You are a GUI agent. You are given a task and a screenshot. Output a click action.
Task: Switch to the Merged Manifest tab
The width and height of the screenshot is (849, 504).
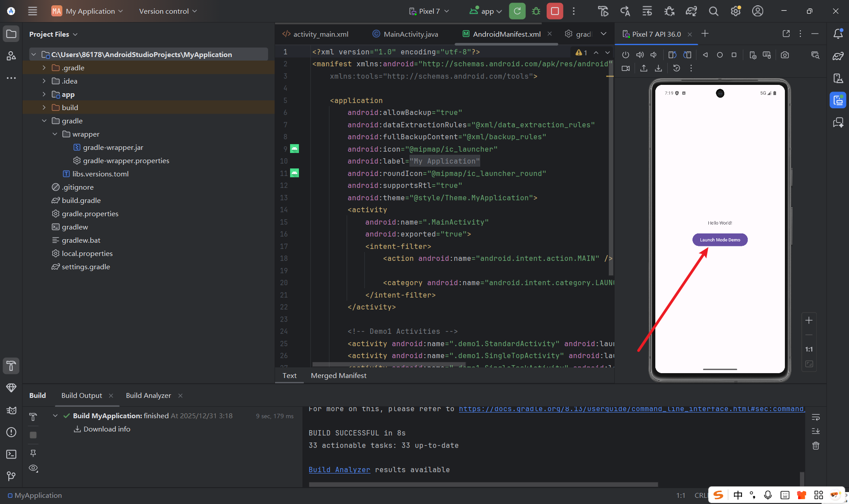tap(338, 375)
